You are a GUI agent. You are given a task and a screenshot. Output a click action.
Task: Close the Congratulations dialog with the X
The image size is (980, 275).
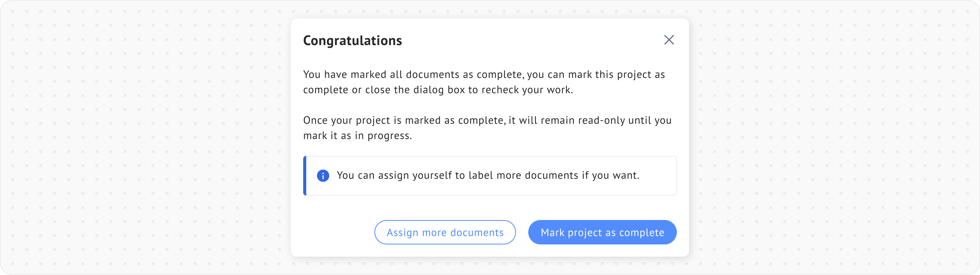coord(669,40)
